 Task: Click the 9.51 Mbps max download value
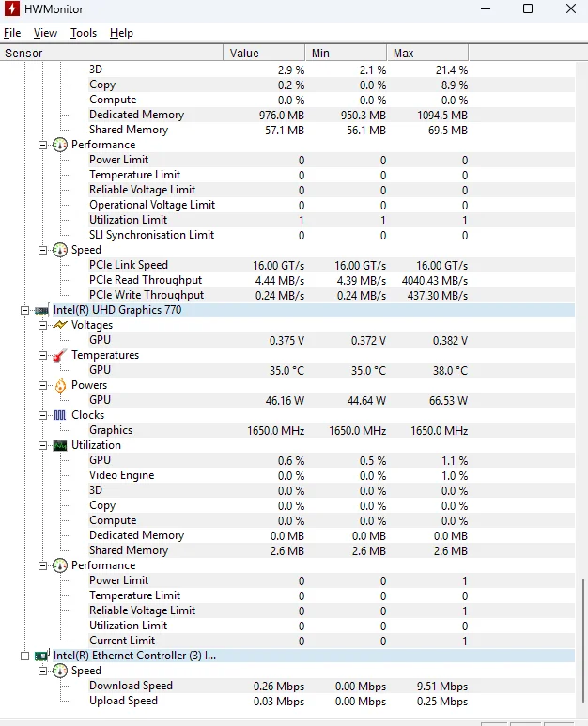442,687
